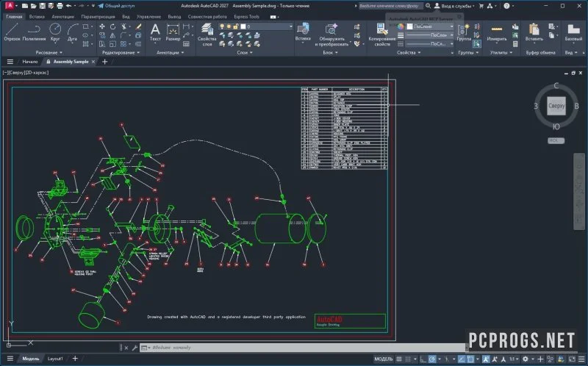588x366 pixels.
Task: Insert a table from Аннотации panel
Action: tap(187, 44)
